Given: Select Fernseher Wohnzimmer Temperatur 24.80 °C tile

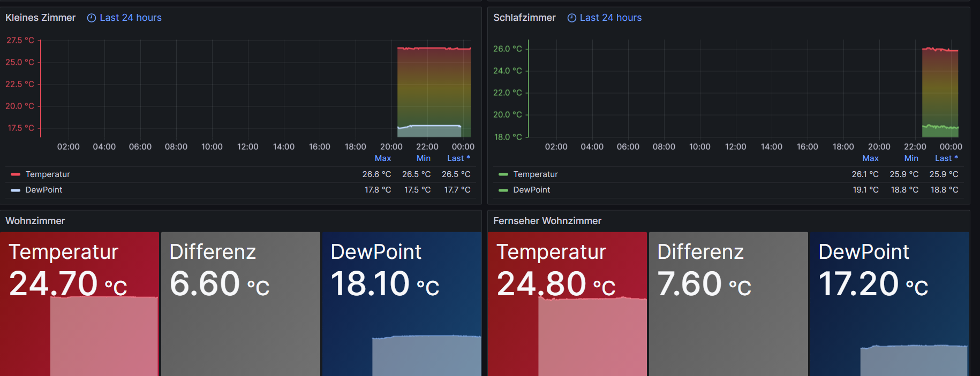Looking at the screenshot, I should coord(567,304).
